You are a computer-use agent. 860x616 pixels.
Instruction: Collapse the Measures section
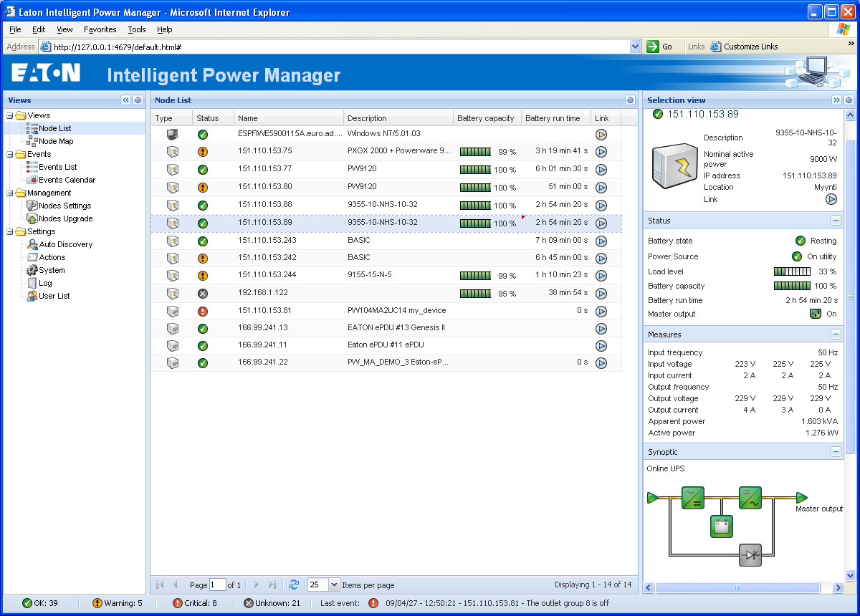(836, 335)
